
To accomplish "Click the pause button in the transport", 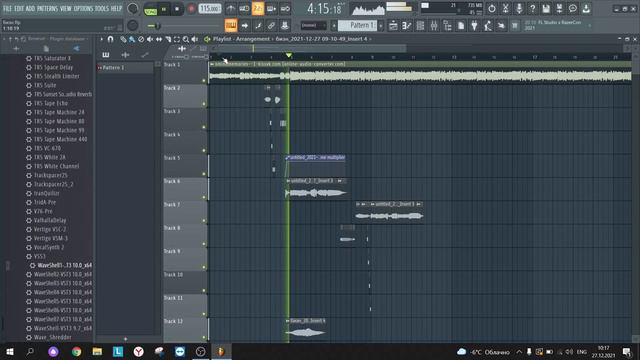I will 164,9.
